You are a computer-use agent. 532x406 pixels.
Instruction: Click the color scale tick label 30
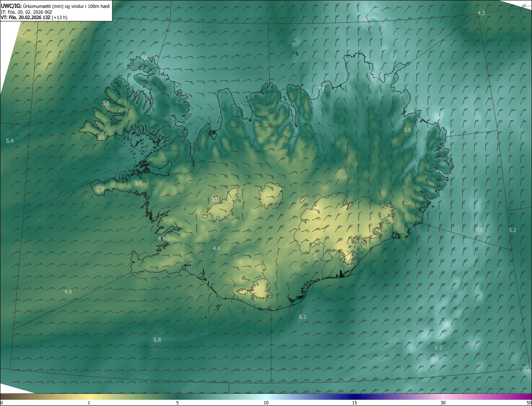tap(443, 403)
